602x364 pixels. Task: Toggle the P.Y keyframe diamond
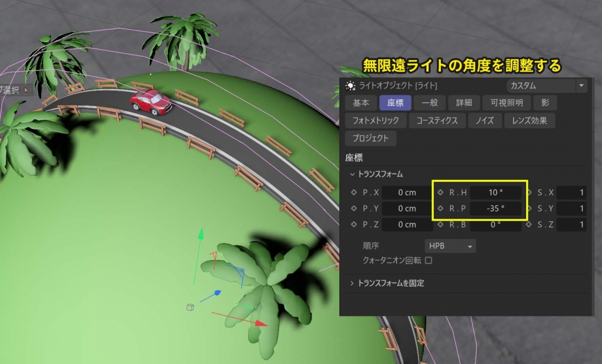(354, 209)
